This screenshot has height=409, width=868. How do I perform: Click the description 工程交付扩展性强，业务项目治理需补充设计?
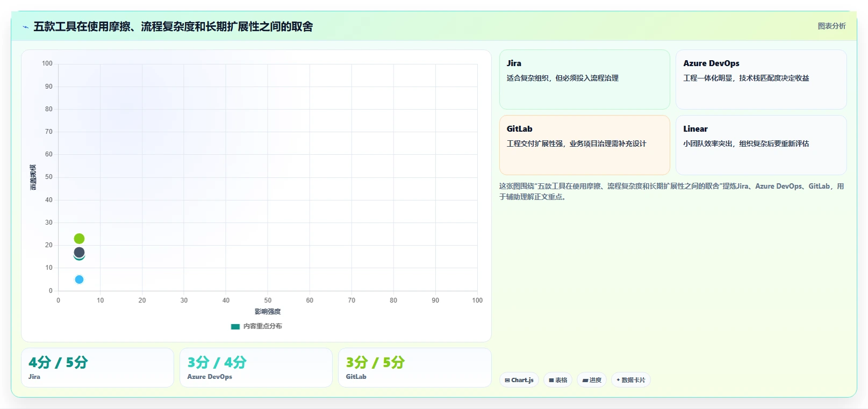click(576, 143)
